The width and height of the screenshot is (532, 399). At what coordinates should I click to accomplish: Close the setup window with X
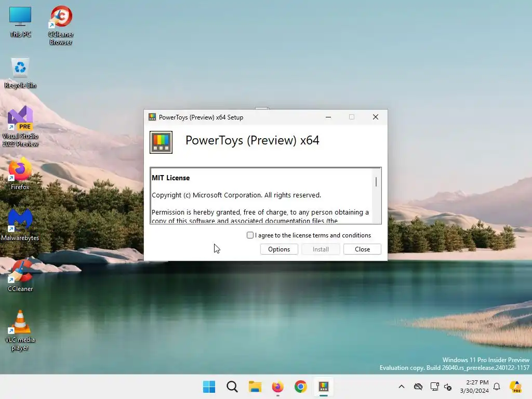point(375,117)
